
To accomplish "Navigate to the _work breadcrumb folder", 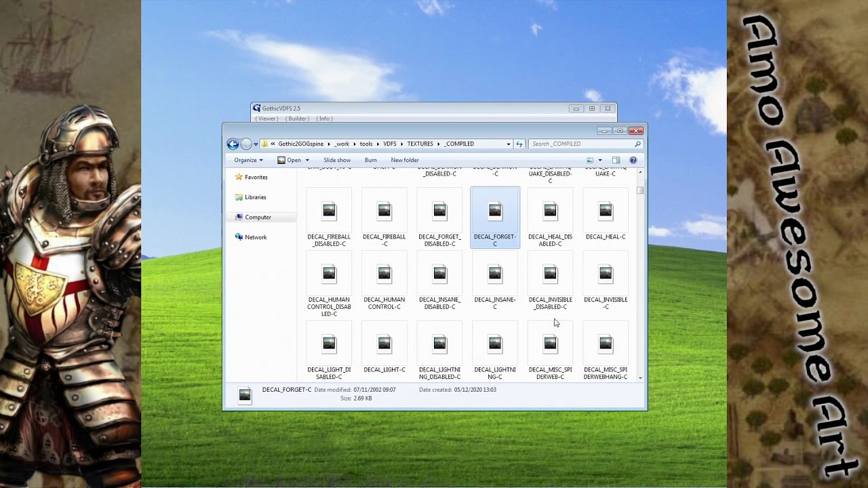I will [x=342, y=144].
